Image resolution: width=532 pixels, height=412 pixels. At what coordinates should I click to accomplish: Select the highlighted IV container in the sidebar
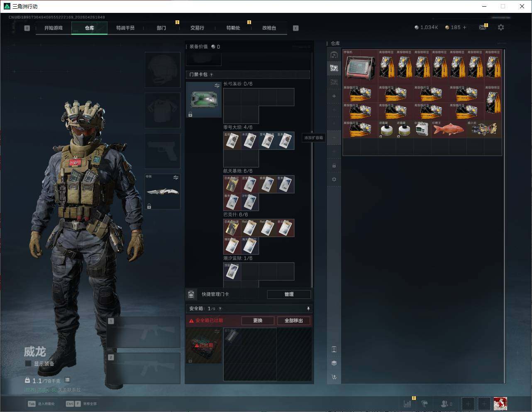[334, 68]
